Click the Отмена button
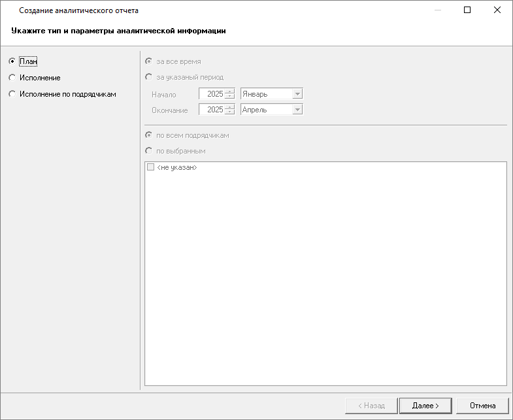 click(x=482, y=406)
